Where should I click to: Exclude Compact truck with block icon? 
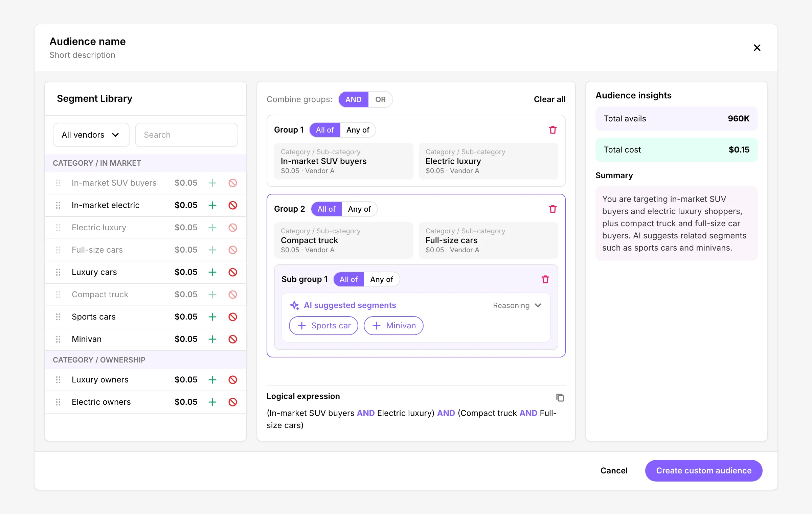(233, 295)
